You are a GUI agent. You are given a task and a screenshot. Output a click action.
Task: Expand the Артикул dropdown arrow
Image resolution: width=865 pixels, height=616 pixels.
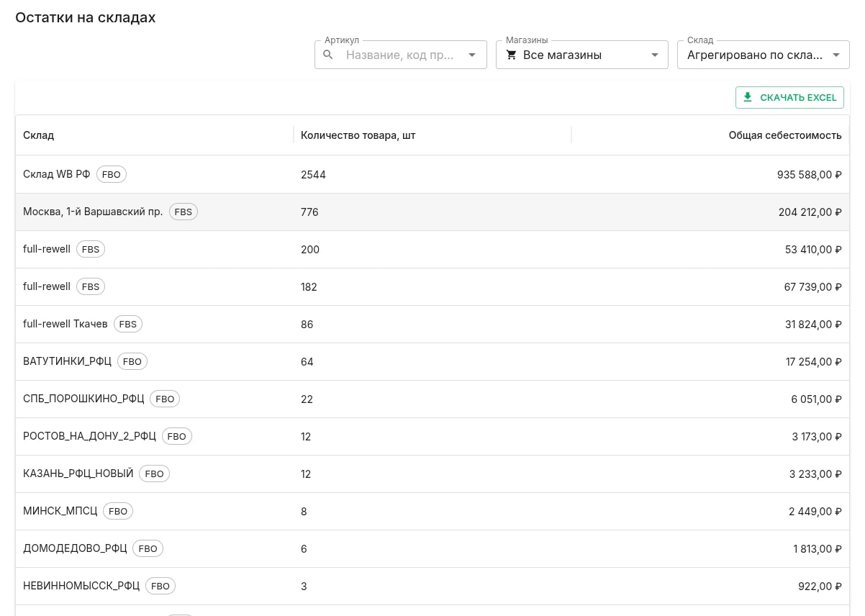[472, 55]
